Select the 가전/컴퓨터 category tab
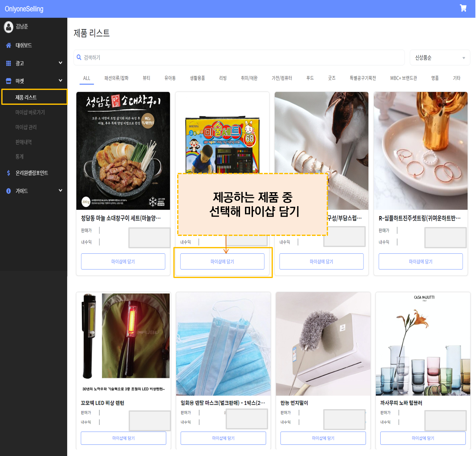 pyautogui.click(x=282, y=78)
